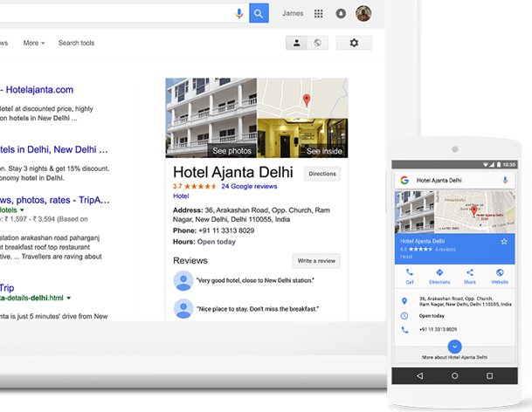Image resolution: width=532 pixels, height=412 pixels.
Task: Tap the map image on the phone screen
Action: click(474, 212)
